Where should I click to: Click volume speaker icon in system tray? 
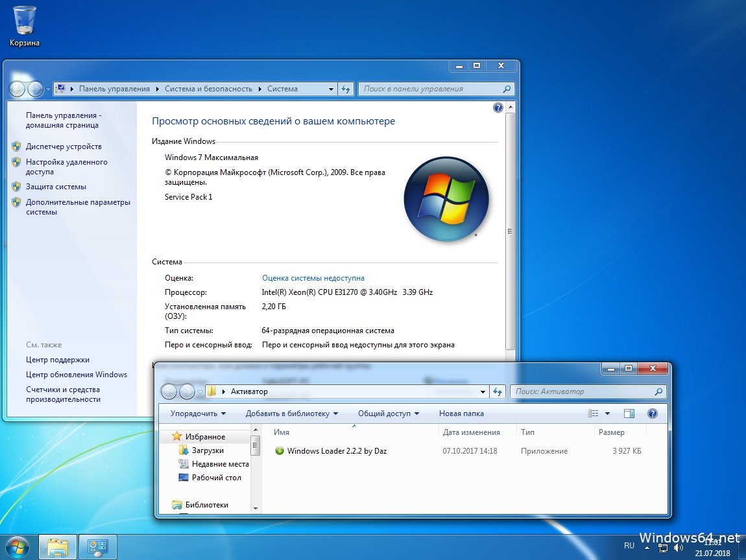click(x=679, y=548)
